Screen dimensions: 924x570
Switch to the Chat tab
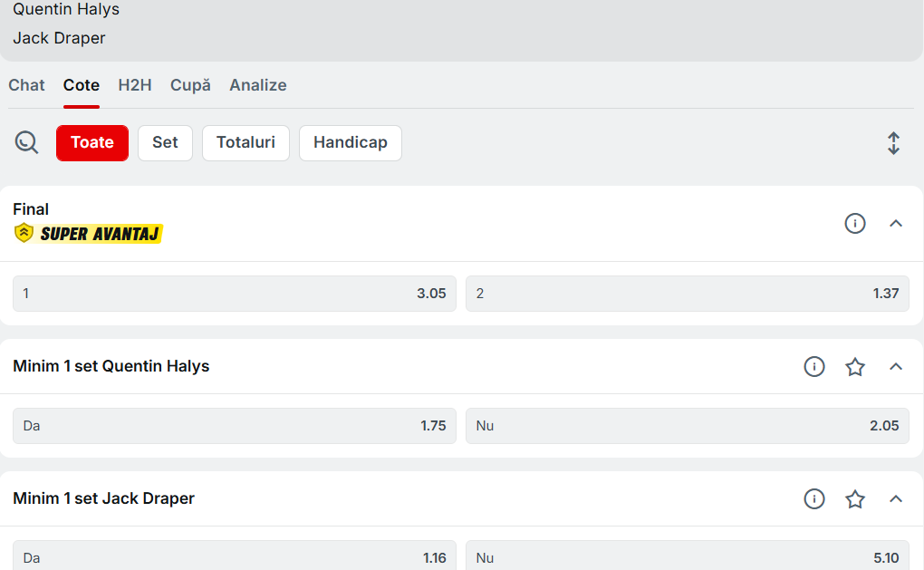tap(26, 85)
